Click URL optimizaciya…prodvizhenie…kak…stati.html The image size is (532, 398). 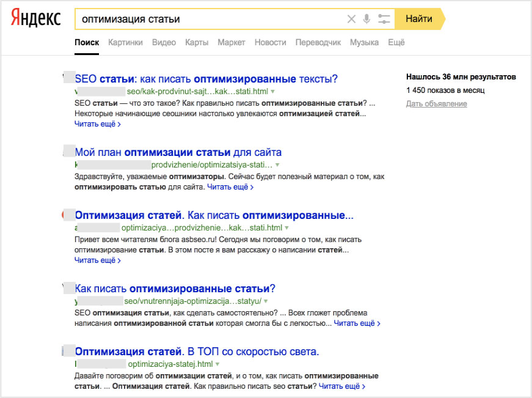click(x=202, y=227)
